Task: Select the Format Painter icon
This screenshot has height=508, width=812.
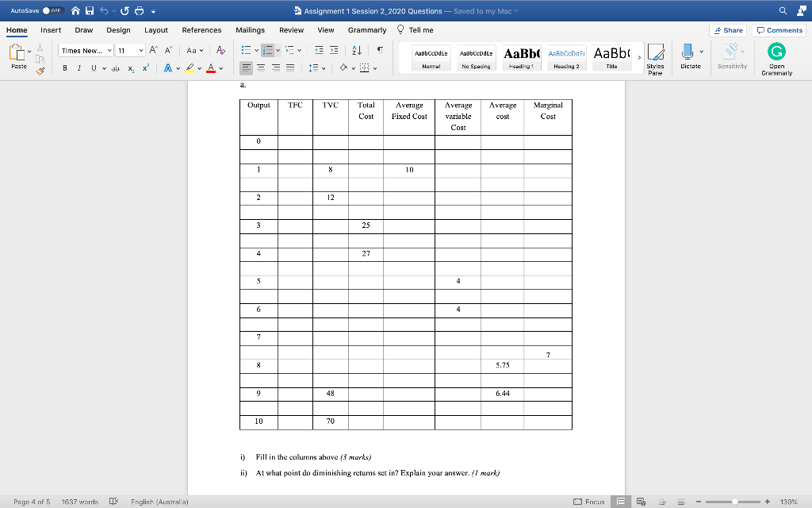Action: click(x=40, y=71)
